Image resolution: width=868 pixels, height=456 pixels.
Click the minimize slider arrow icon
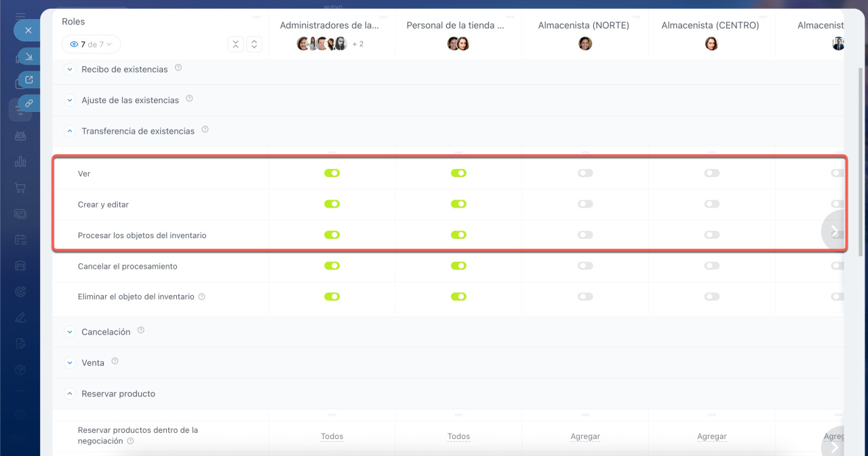click(x=28, y=56)
